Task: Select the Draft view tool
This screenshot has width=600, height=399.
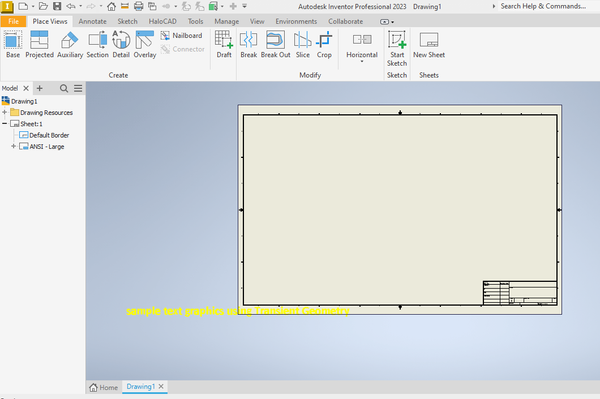Action: click(224, 44)
